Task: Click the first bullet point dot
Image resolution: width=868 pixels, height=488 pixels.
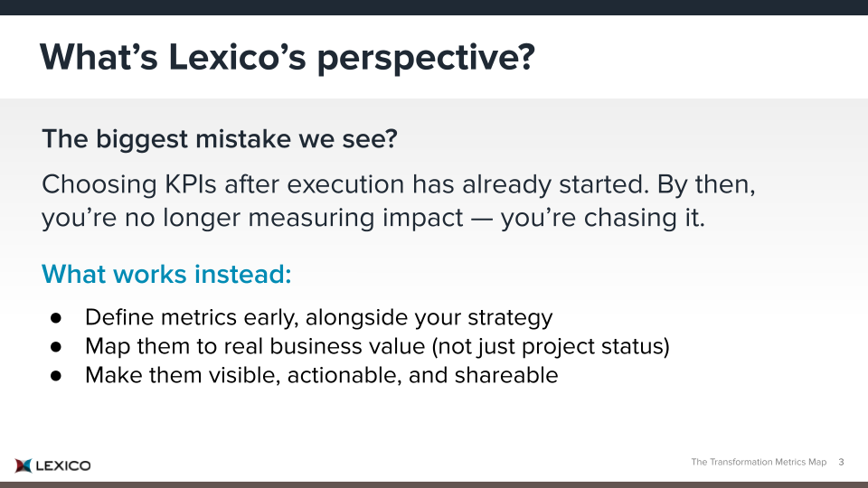Action: 56,318
